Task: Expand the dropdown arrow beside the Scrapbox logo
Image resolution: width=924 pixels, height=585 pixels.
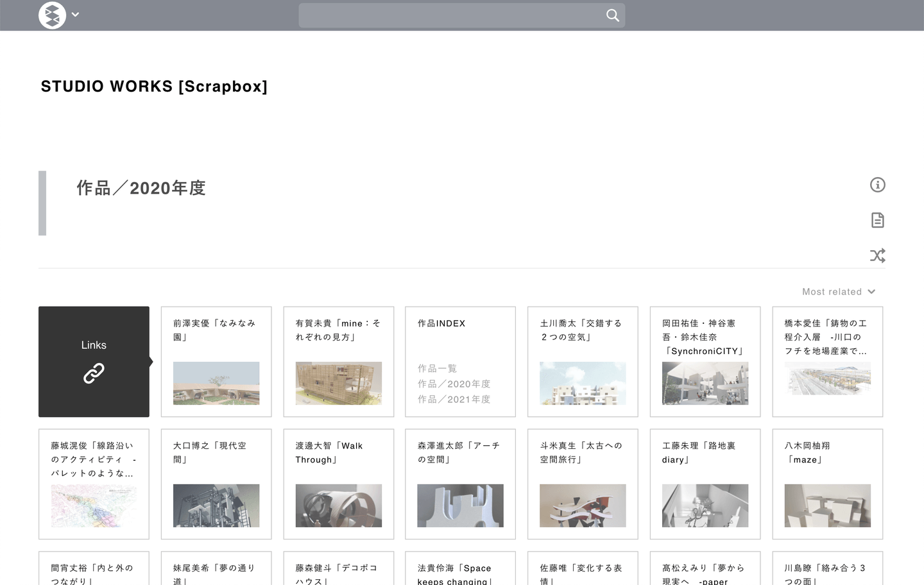Action: (x=75, y=15)
